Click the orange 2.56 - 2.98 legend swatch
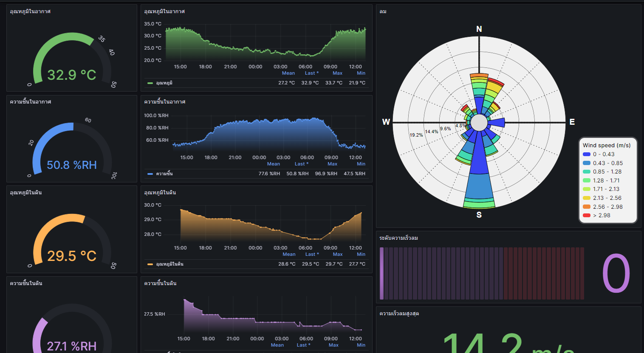Viewport: 644px width, 353px height. coord(587,207)
